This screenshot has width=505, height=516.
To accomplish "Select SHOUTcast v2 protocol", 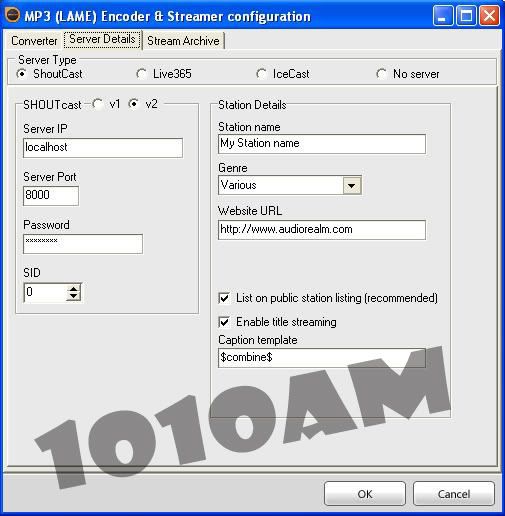I will click(x=134, y=104).
